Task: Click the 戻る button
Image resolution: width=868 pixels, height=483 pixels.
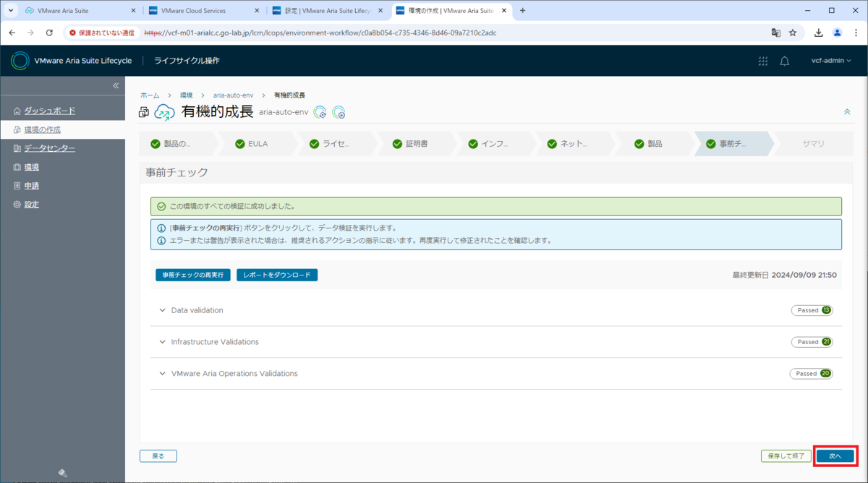Action: (x=158, y=456)
